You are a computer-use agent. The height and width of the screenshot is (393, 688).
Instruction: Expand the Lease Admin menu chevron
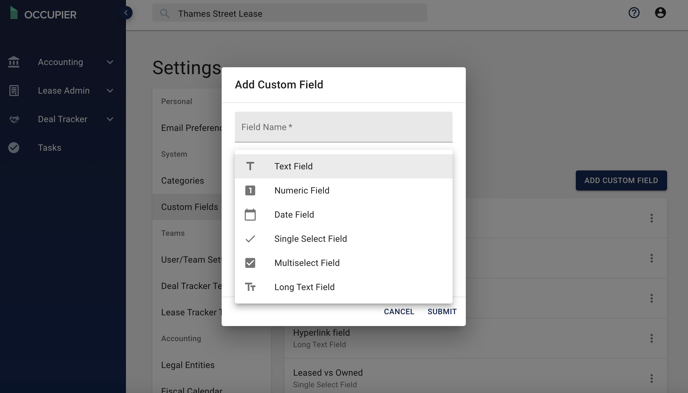tap(110, 91)
